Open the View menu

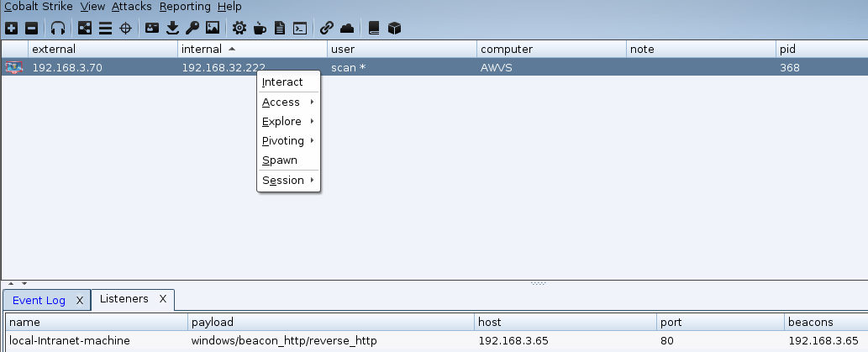(92, 7)
